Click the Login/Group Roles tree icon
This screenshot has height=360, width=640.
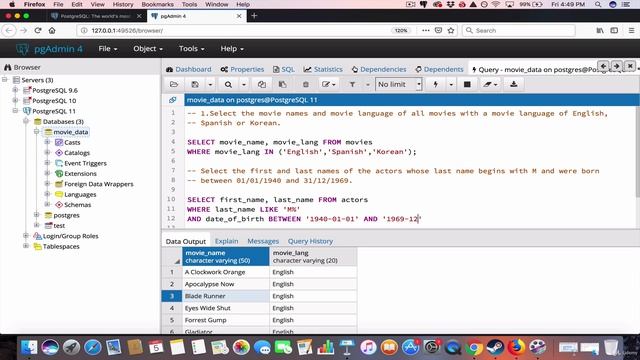coord(38,236)
